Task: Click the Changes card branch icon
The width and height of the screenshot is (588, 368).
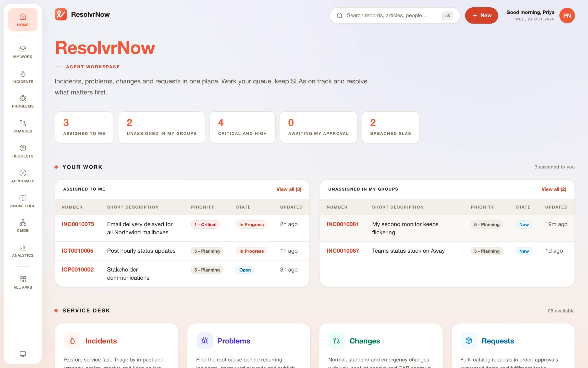Action: click(336, 341)
